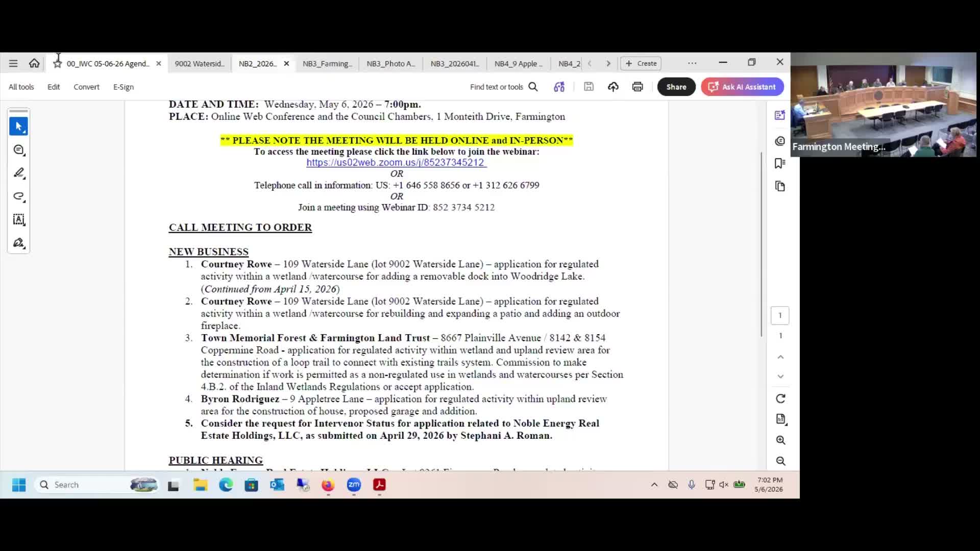Open the comments panel in right rail
Image resolution: width=980 pixels, height=551 pixels.
coord(780,141)
